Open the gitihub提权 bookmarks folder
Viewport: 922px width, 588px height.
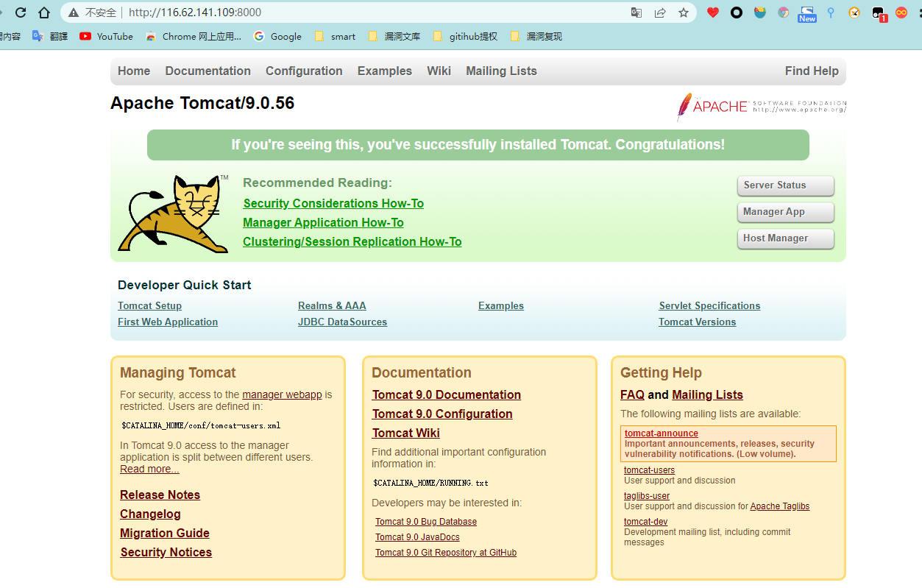(465, 36)
